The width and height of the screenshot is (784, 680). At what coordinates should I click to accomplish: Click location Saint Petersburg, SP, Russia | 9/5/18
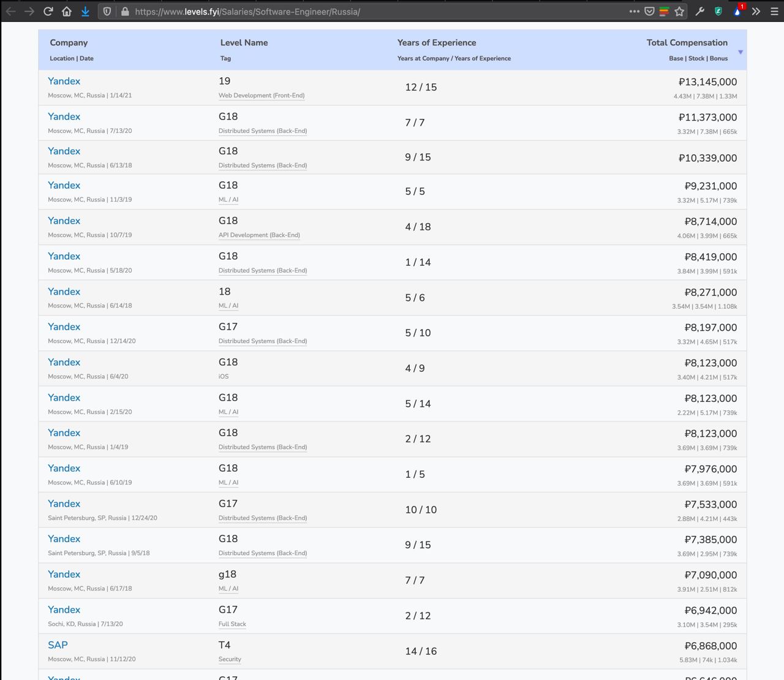click(99, 553)
